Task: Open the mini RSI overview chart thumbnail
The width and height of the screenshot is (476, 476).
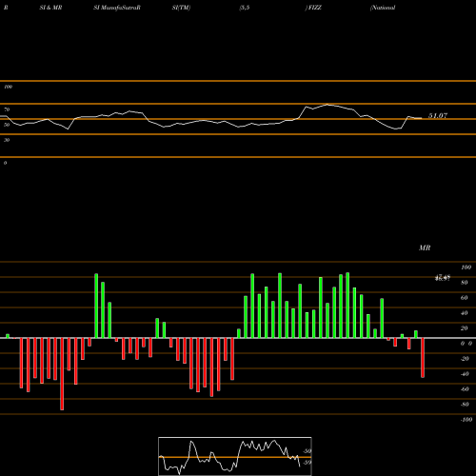Action: (235, 456)
